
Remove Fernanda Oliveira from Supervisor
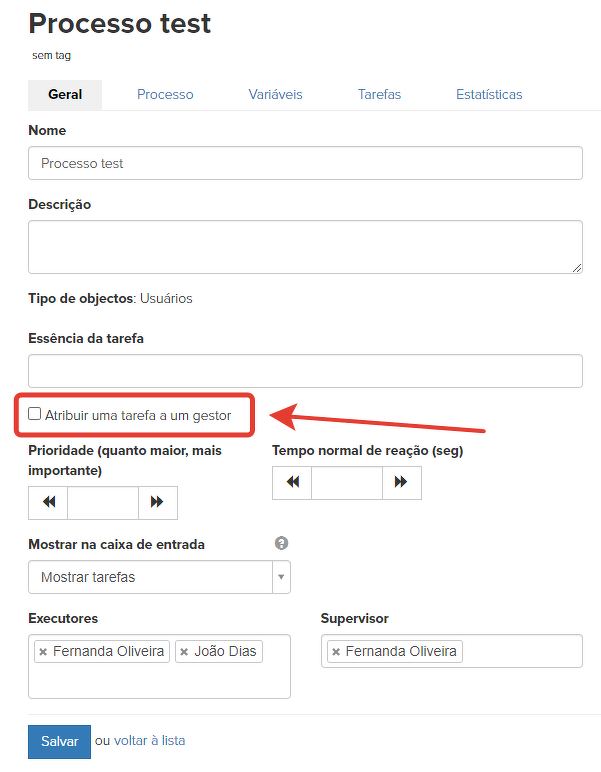[336, 652]
